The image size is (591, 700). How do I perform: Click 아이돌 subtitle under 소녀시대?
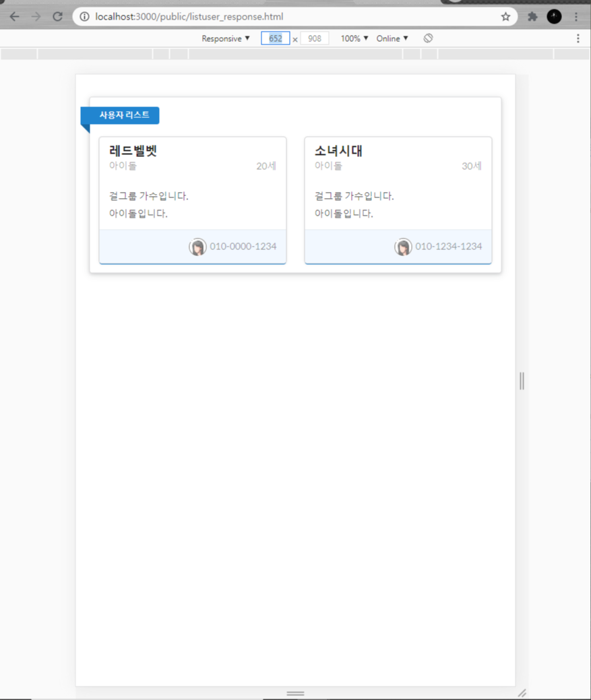328,166
